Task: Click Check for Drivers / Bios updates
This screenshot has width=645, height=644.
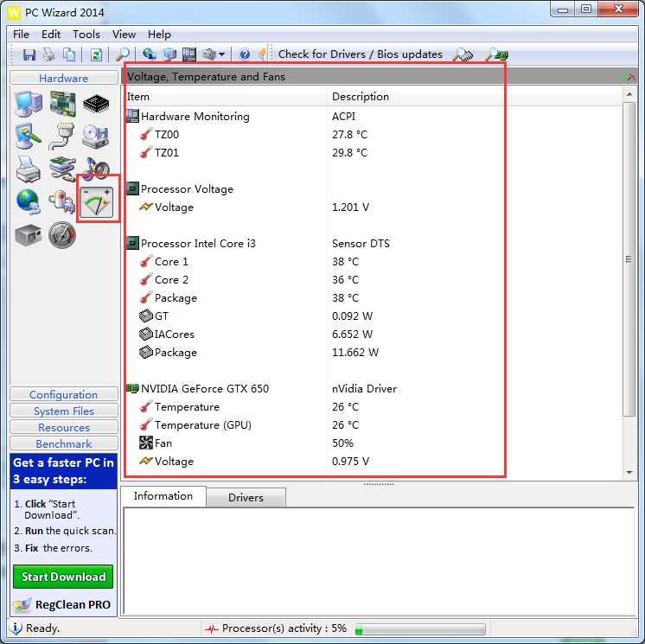Action: pyautogui.click(x=361, y=54)
